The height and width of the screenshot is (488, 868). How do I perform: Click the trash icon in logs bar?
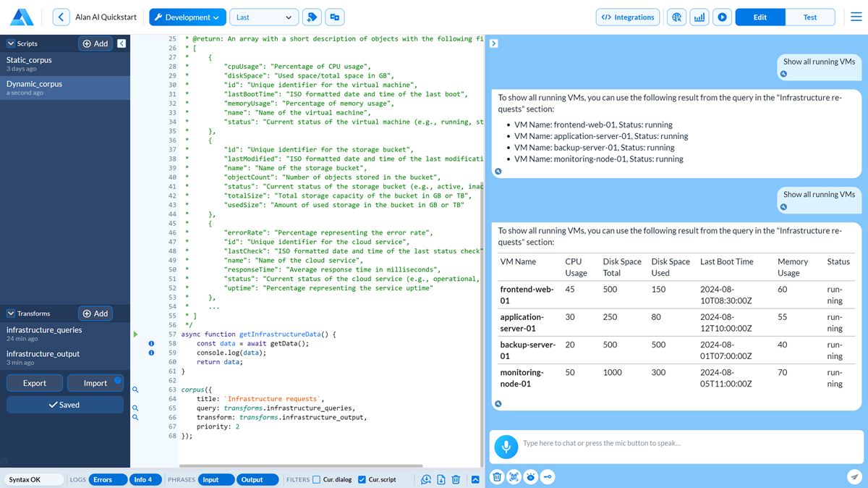456,479
